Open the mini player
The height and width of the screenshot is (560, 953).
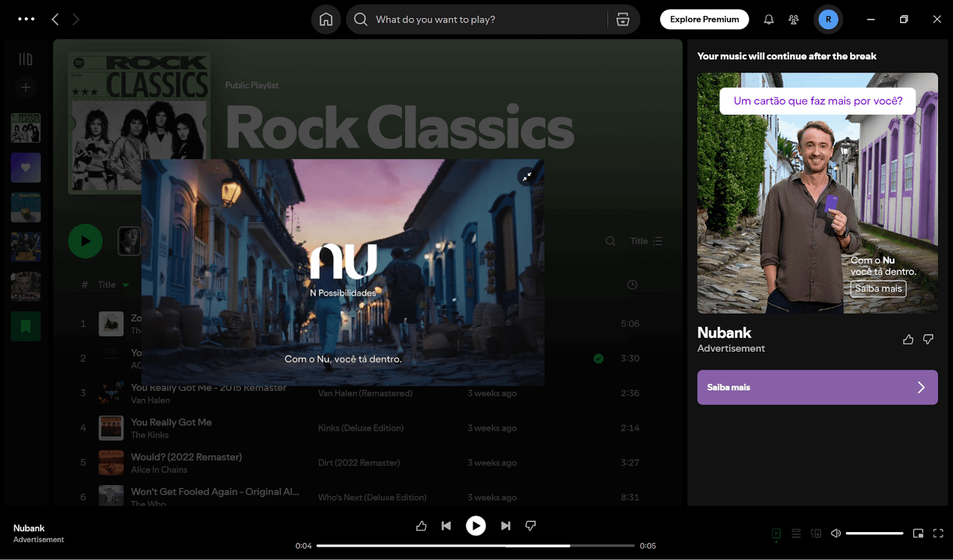click(918, 533)
